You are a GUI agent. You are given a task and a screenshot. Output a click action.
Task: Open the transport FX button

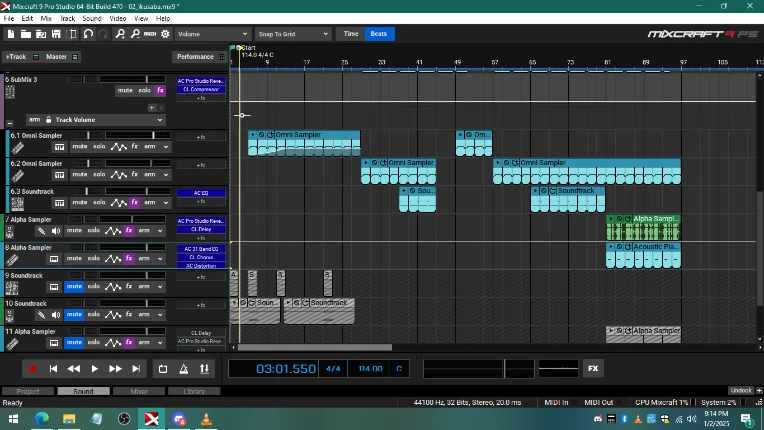[593, 369]
